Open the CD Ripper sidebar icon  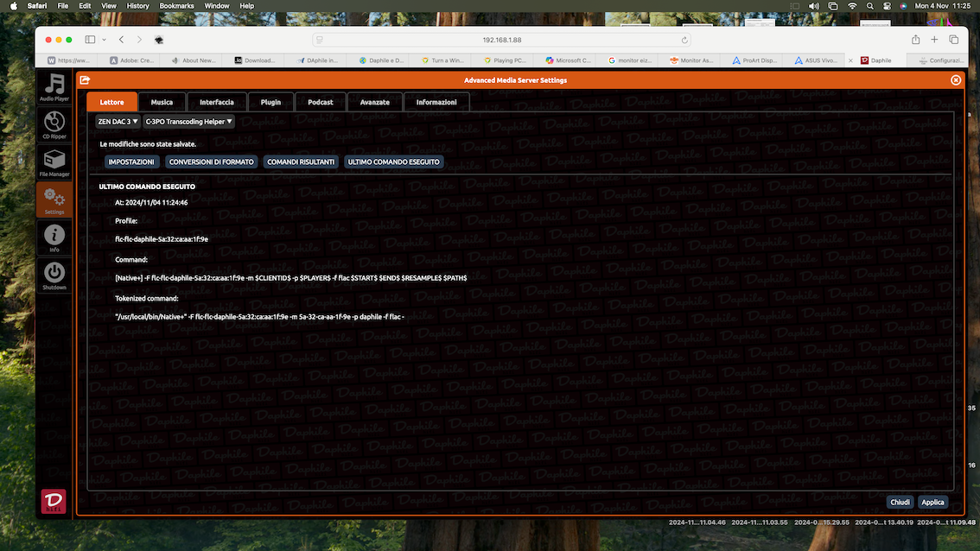[x=54, y=124]
